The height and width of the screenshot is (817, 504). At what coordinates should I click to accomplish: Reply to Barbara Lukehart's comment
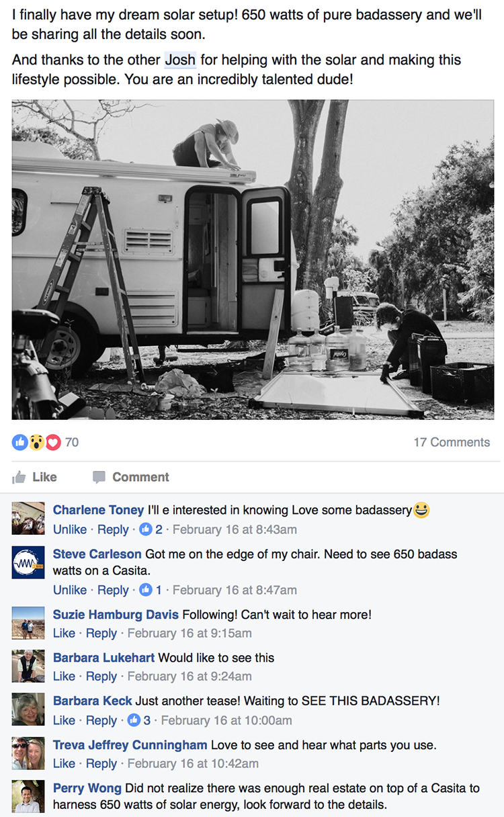pyautogui.click(x=101, y=676)
